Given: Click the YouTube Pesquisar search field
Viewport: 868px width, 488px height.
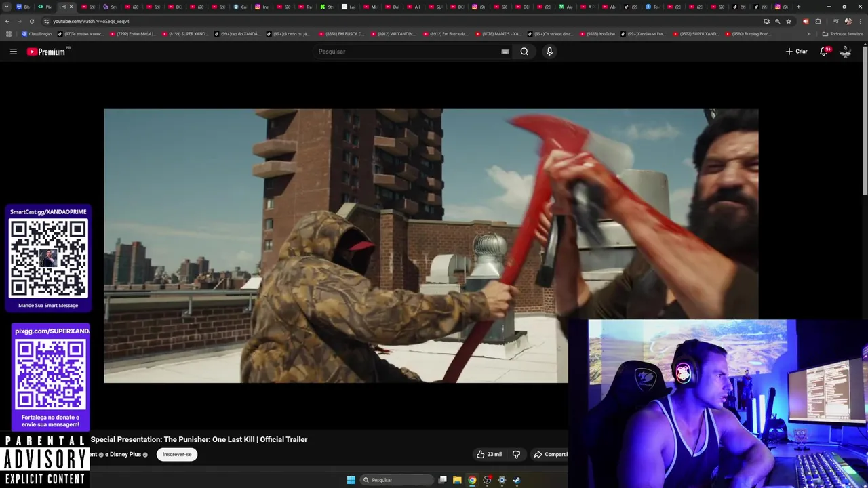Looking at the screenshot, I should tap(407, 52).
